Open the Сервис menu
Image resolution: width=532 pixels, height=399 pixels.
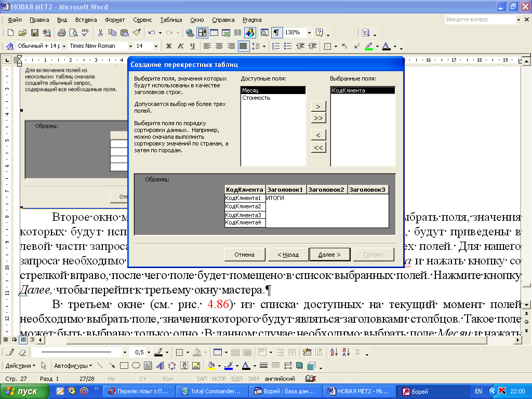click(x=142, y=20)
